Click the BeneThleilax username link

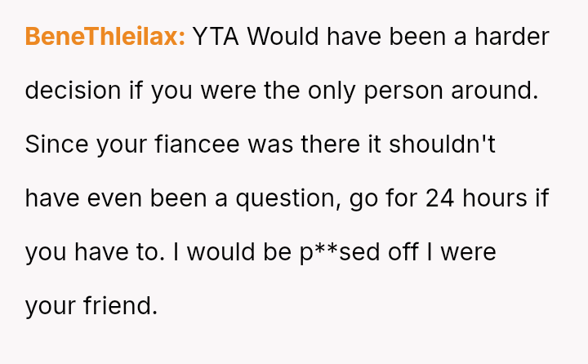click(x=105, y=37)
